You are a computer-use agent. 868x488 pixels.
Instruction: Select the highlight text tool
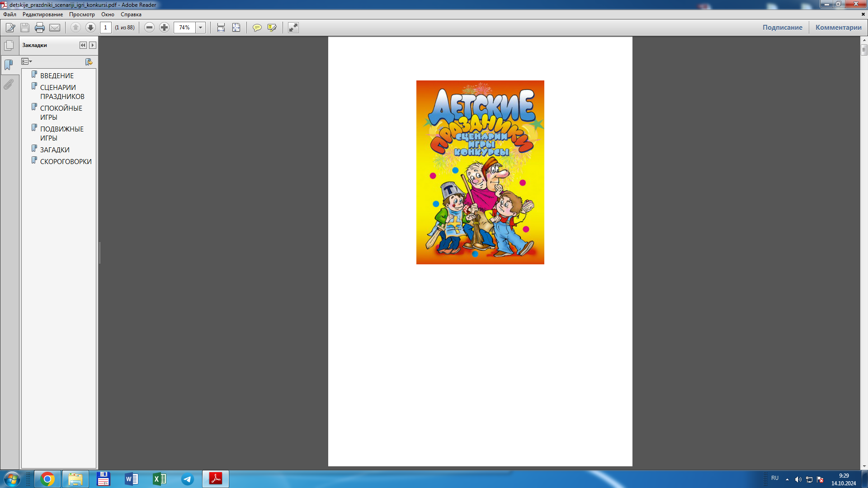272,28
